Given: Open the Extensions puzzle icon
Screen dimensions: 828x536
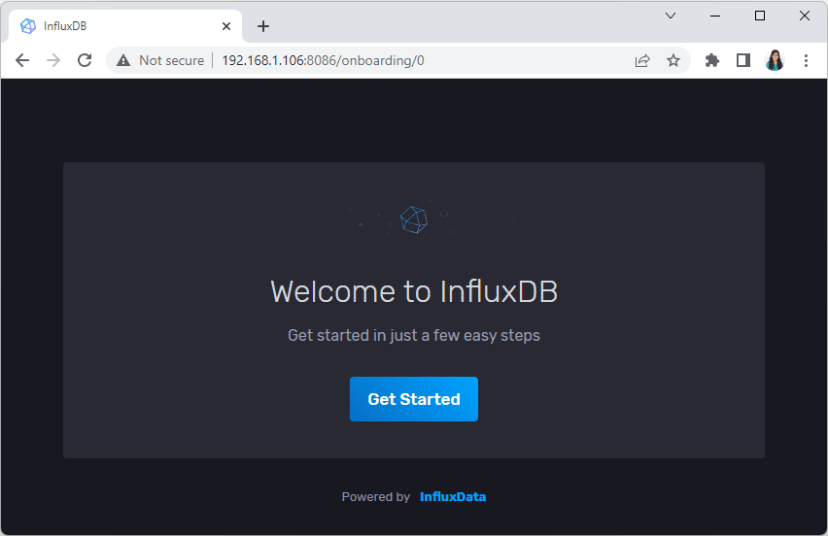Looking at the screenshot, I should tap(712, 60).
